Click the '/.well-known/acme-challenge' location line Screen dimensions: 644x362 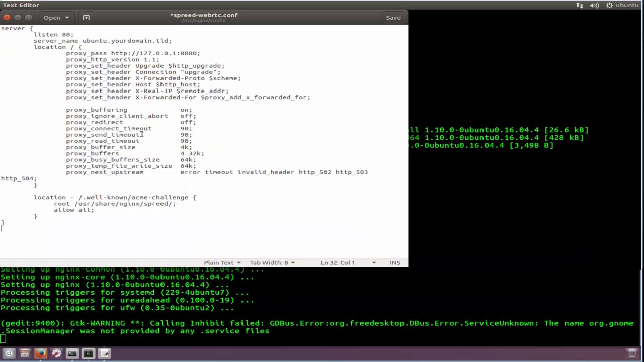point(115,197)
